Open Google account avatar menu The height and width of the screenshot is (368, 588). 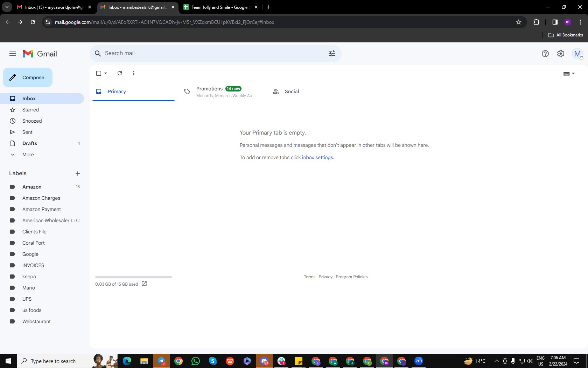pyautogui.click(x=577, y=54)
